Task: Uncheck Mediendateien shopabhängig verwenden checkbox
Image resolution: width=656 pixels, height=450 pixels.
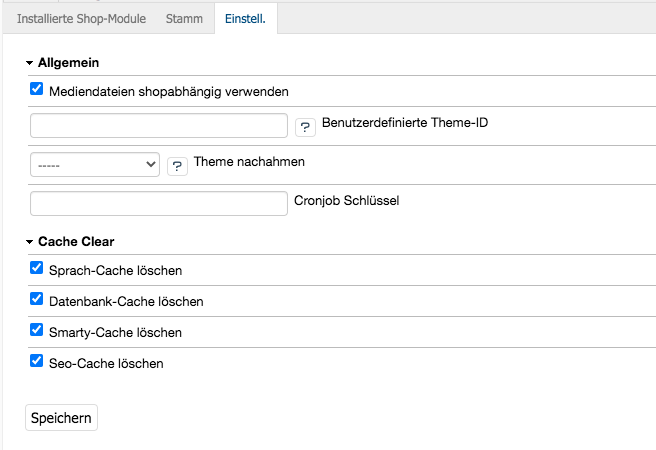Action: click(x=37, y=89)
